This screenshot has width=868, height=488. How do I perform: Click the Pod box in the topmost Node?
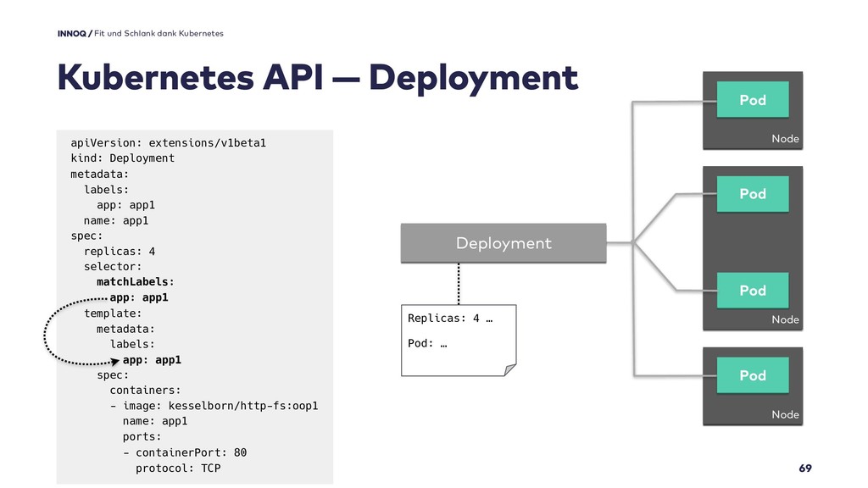(x=753, y=100)
